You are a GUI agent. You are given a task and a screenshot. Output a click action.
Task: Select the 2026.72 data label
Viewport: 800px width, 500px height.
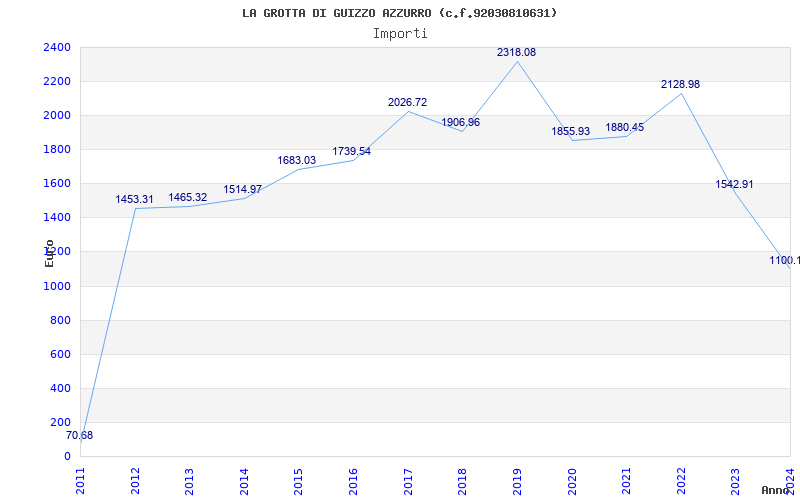click(x=407, y=102)
